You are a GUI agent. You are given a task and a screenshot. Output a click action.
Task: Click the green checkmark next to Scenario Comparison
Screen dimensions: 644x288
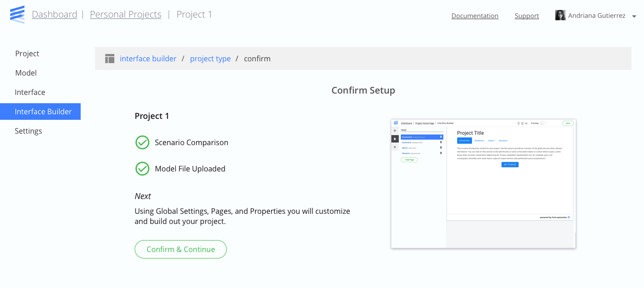[142, 142]
